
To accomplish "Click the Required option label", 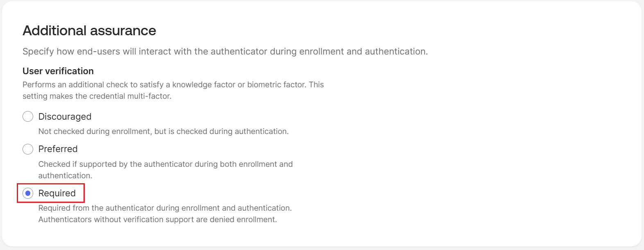I will pos(57,193).
